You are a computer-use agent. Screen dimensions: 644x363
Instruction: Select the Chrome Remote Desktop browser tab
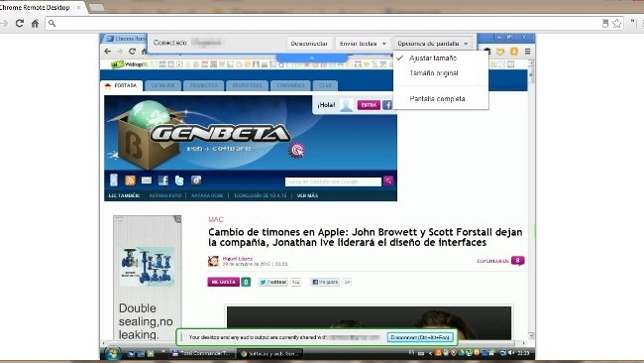tap(39, 7)
